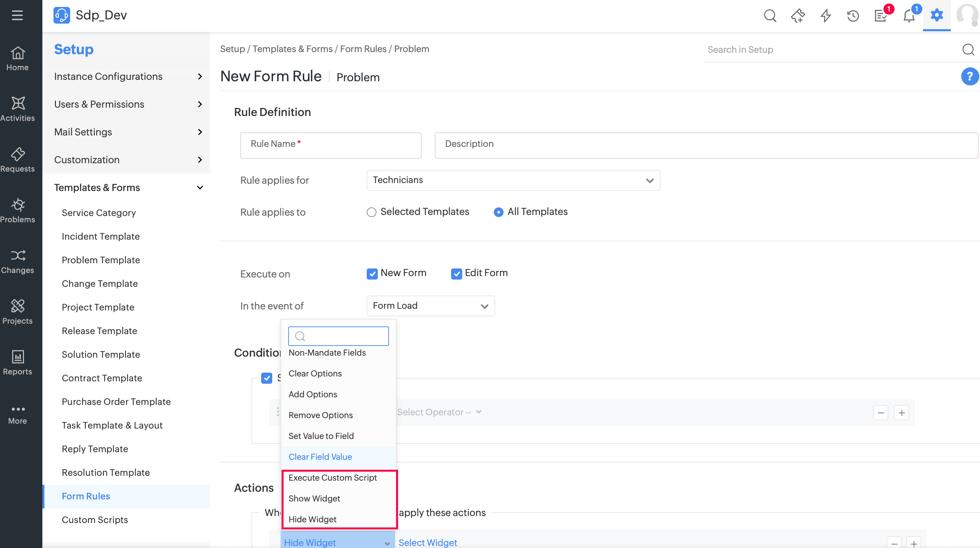This screenshot has height=548, width=980.
Task: Select Execute Custom Script from the menu
Action: (x=332, y=478)
